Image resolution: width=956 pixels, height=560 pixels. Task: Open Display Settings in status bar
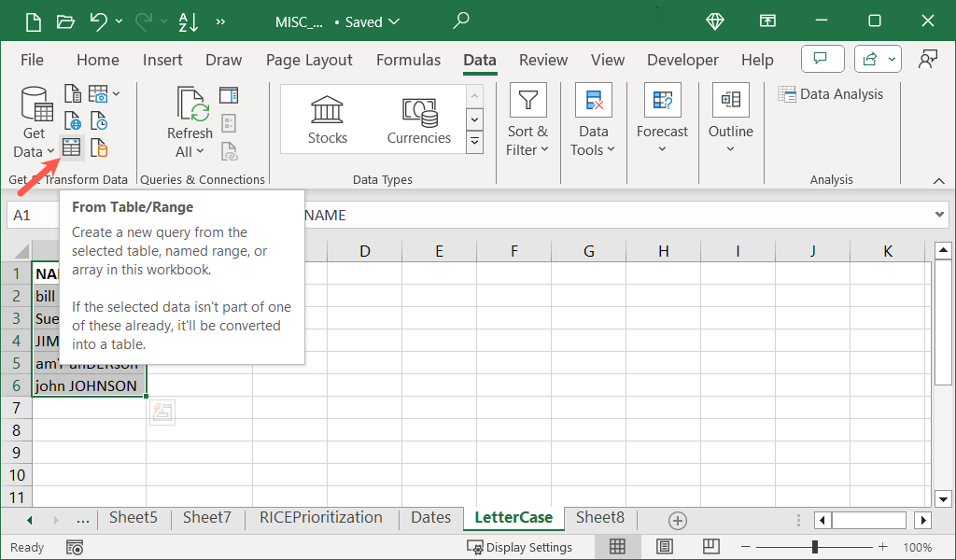click(520, 547)
